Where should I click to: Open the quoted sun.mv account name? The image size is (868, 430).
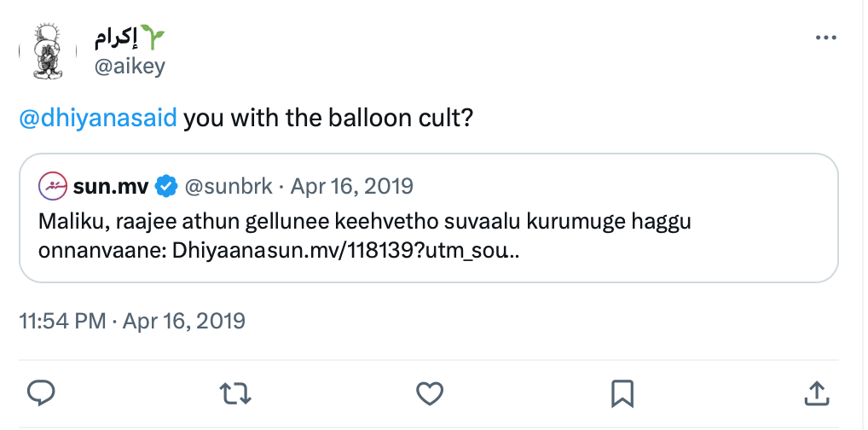[112, 185]
